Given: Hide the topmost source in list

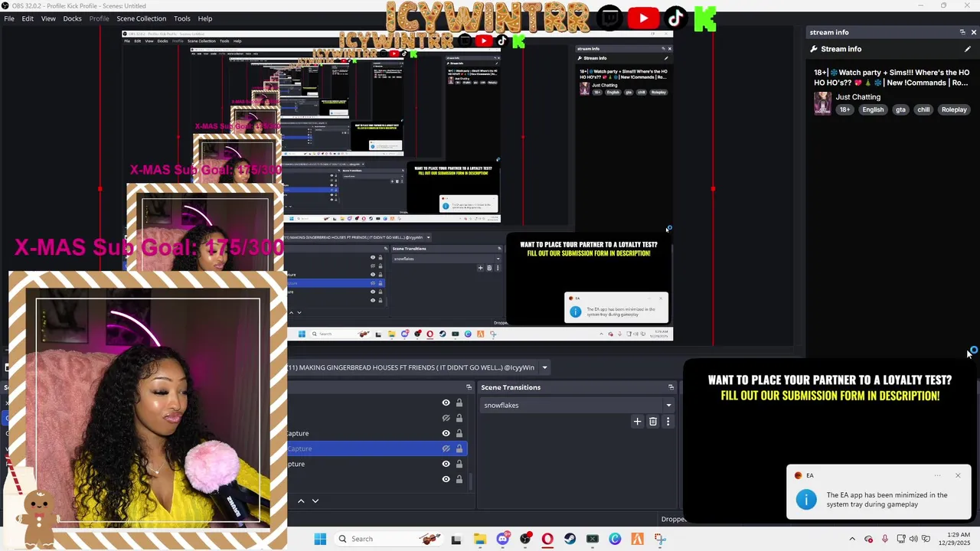Looking at the screenshot, I should pyautogui.click(x=446, y=403).
